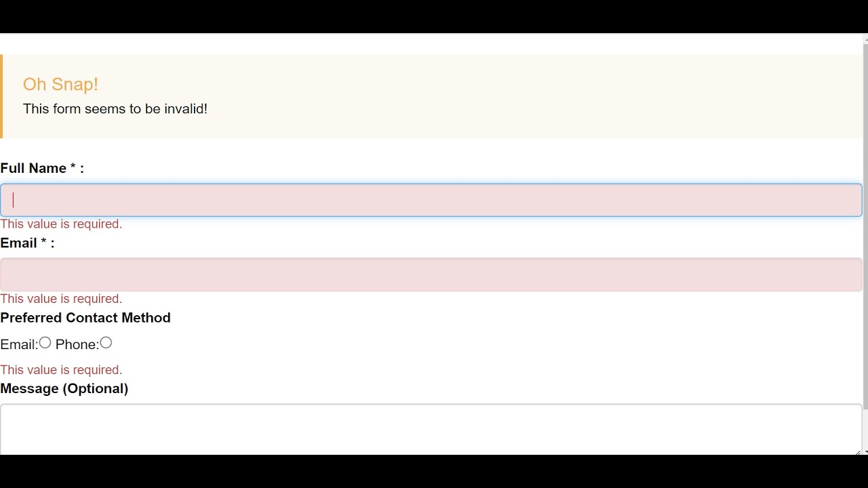
Task: Click the 'Full Name * :' label
Action: point(42,168)
